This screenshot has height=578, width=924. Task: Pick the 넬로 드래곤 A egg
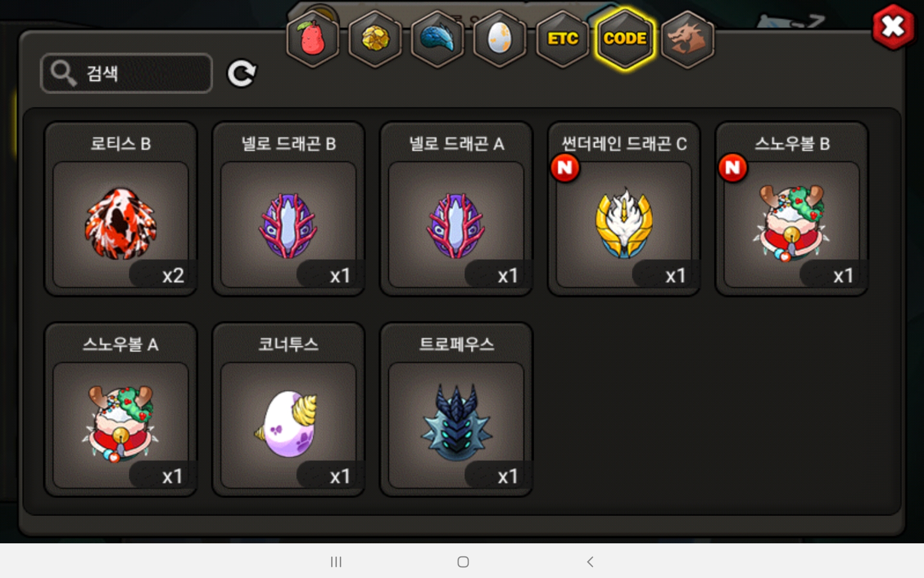click(456, 209)
